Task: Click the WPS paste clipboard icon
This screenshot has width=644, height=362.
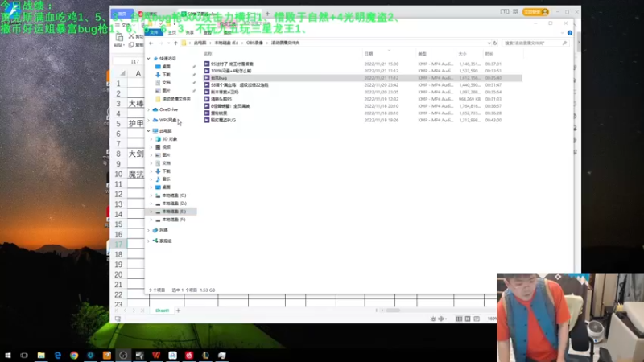Action: point(119,38)
